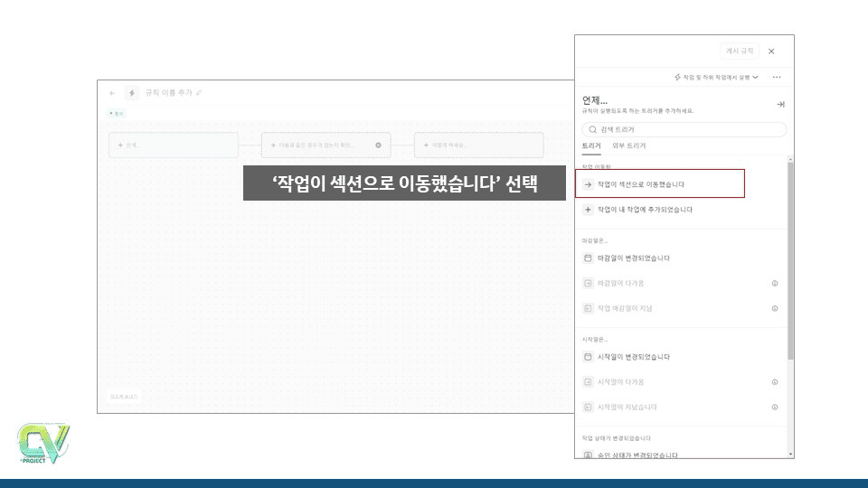Switch to the '외부 트리거' tab
The width and height of the screenshot is (868, 488).
point(629,145)
